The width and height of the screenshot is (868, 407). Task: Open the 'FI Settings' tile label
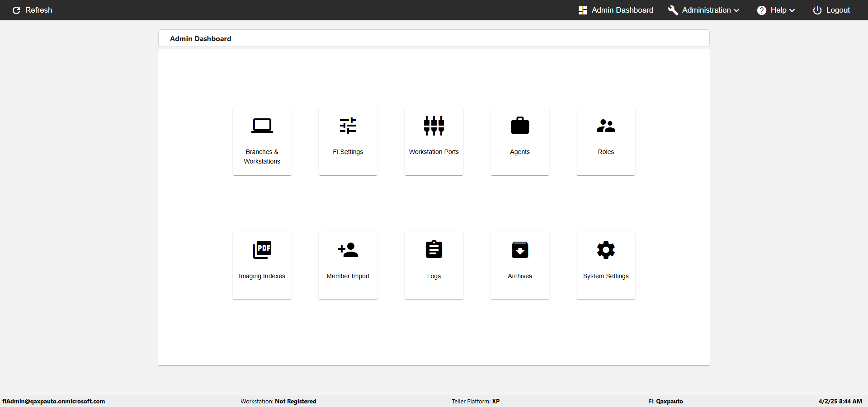[348, 152]
